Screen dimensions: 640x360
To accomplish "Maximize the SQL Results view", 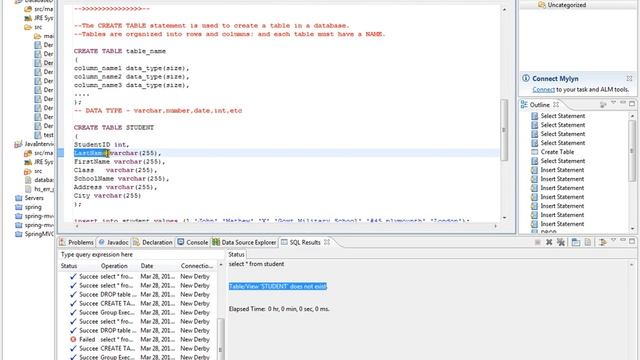I will point(632,241).
